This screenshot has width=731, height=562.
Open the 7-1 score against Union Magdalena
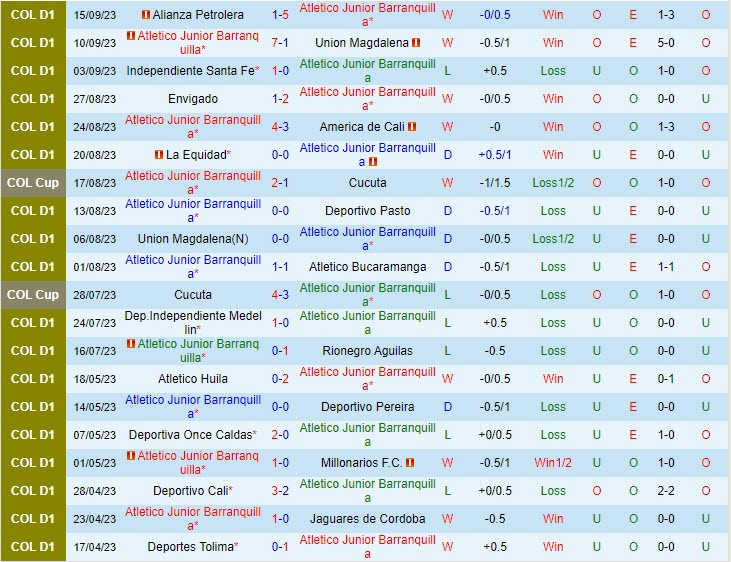[x=280, y=43]
